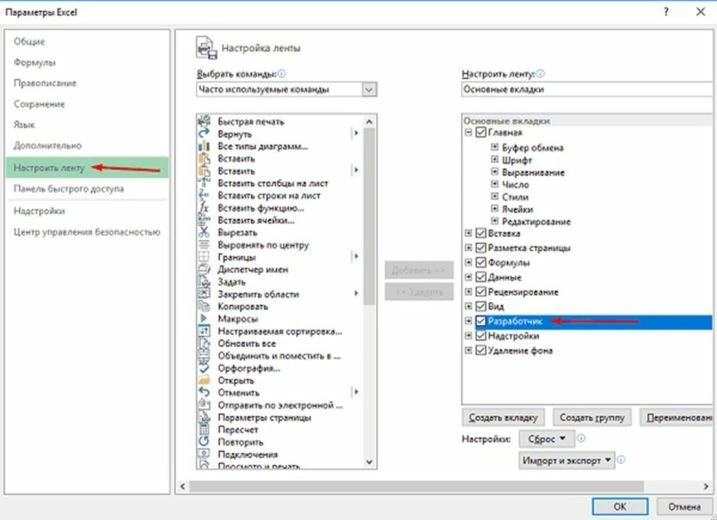The height and width of the screenshot is (520, 717).
Task: Click the Открыть folder icon
Action: point(204,380)
